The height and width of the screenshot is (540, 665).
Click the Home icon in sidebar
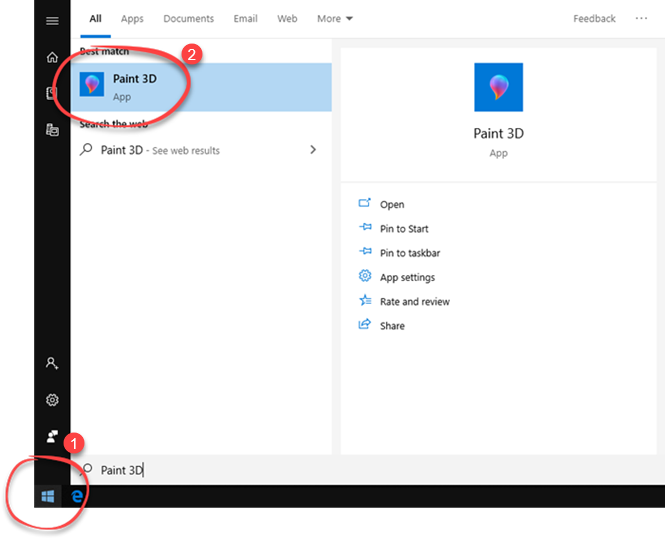point(52,57)
